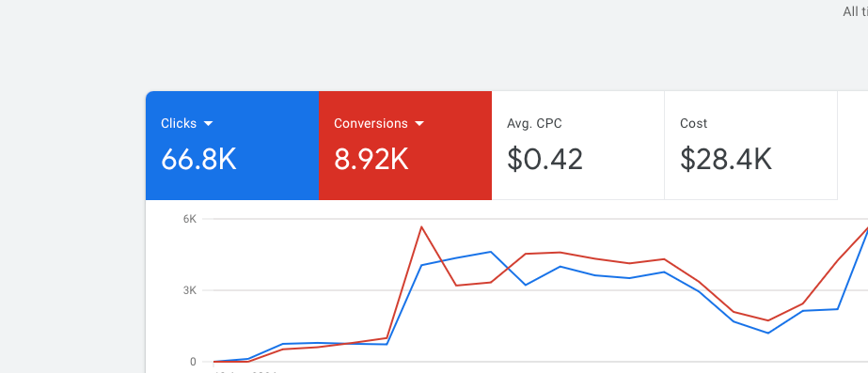Click the $0.42 average CPC value
This screenshot has width=868, height=373.
(544, 160)
